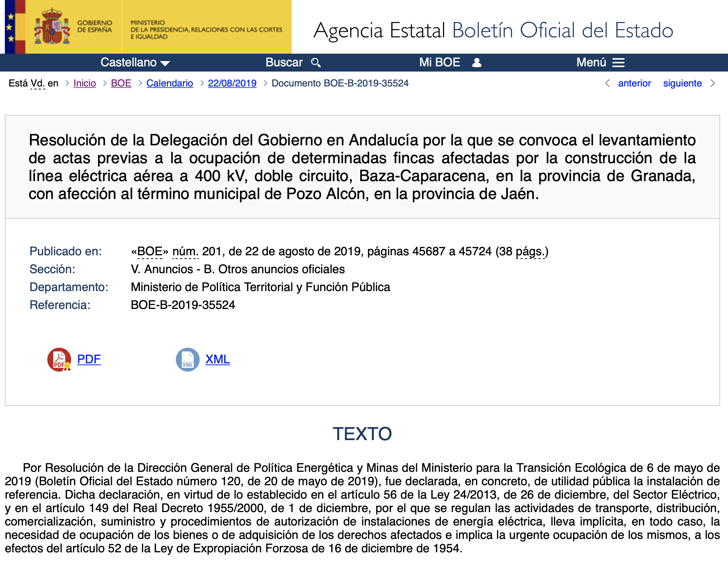This screenshot has width=728, height=562.
Task: Click the Spanish government coat of arms logo
Action: tap(52, 26)
